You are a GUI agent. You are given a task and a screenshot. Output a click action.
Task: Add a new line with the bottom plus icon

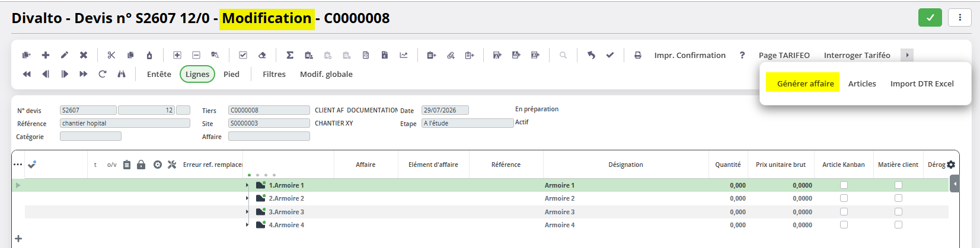(18, 239)
